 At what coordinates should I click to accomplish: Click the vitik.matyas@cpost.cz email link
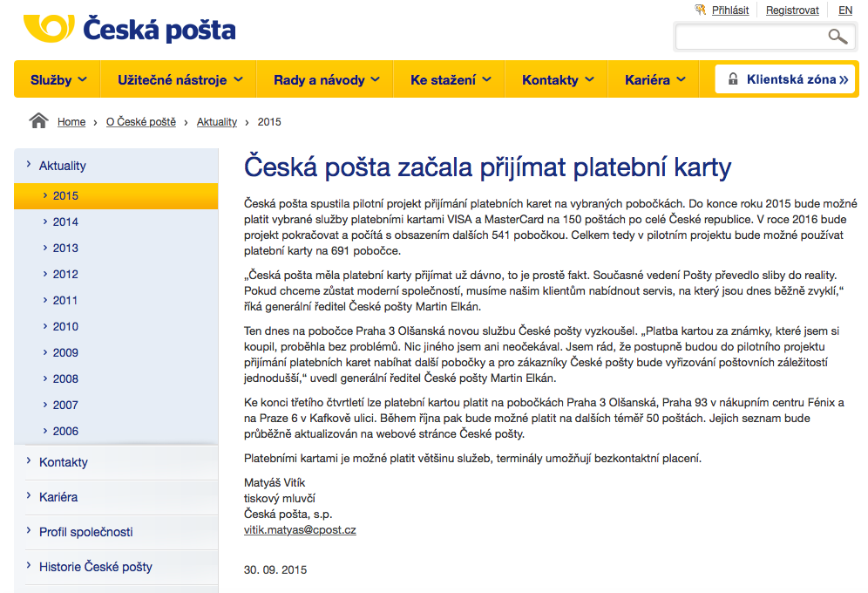click(x=300, y=530)
